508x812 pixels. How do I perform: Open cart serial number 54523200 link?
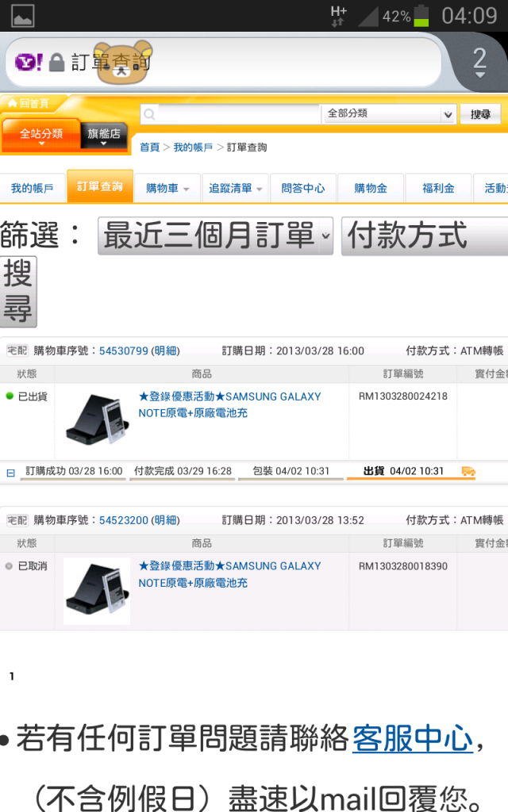pos(124,520)
